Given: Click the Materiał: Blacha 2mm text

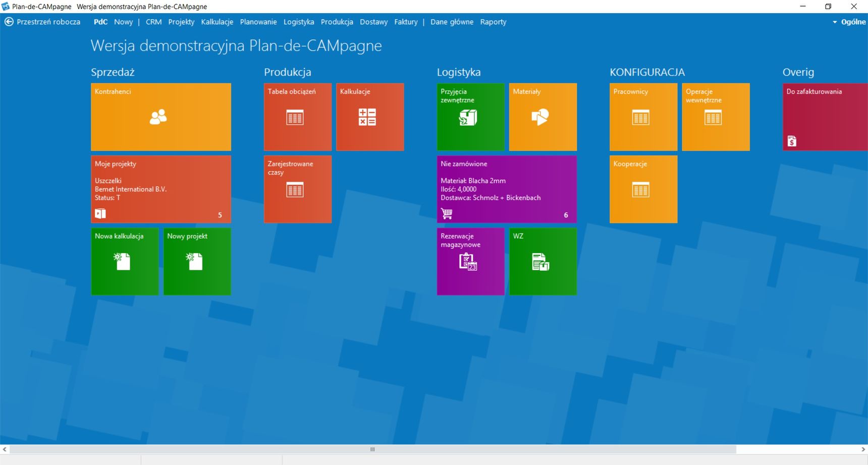Looking at the screenshot, I should click(x=473, y=181).
